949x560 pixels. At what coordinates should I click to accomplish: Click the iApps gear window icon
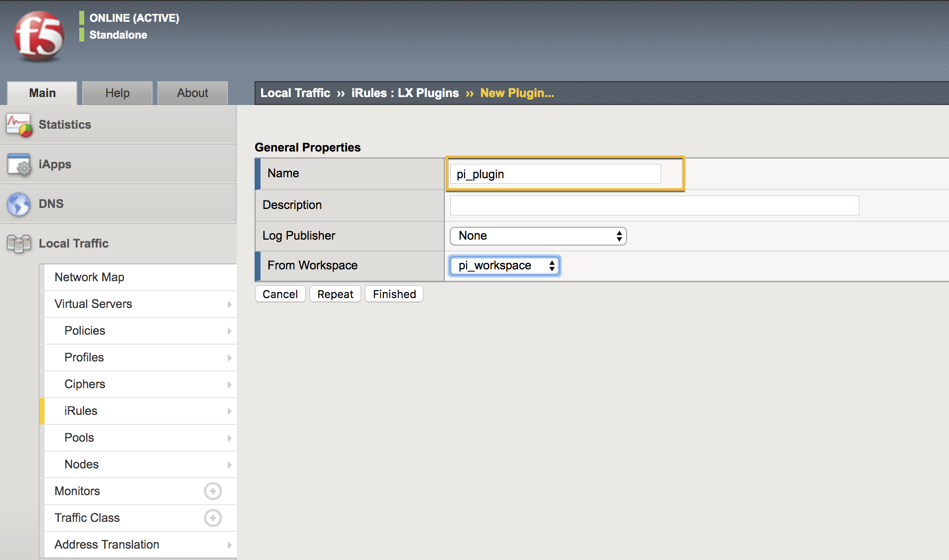point(19,164)
